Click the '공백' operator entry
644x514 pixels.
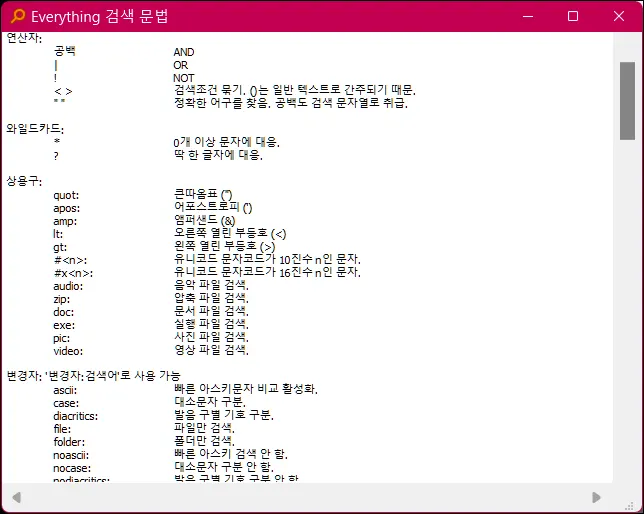[64, 51]
